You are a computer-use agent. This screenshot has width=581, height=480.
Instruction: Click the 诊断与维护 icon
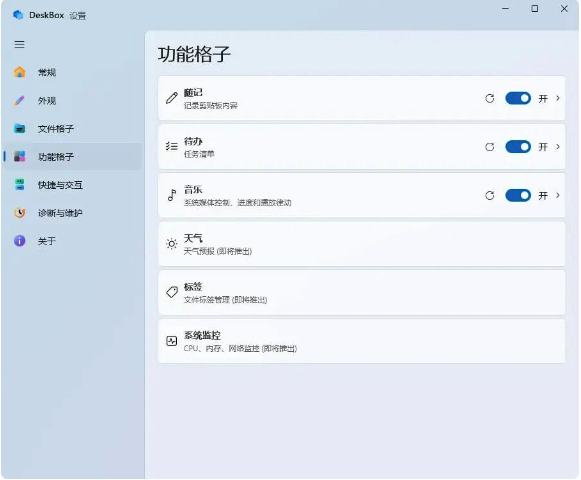click(20, 213)
